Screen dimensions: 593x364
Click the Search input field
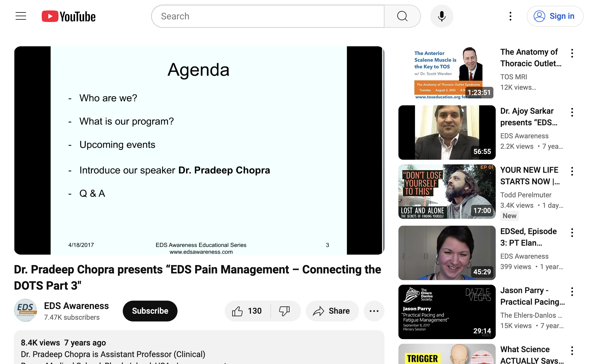coord(268,16)
